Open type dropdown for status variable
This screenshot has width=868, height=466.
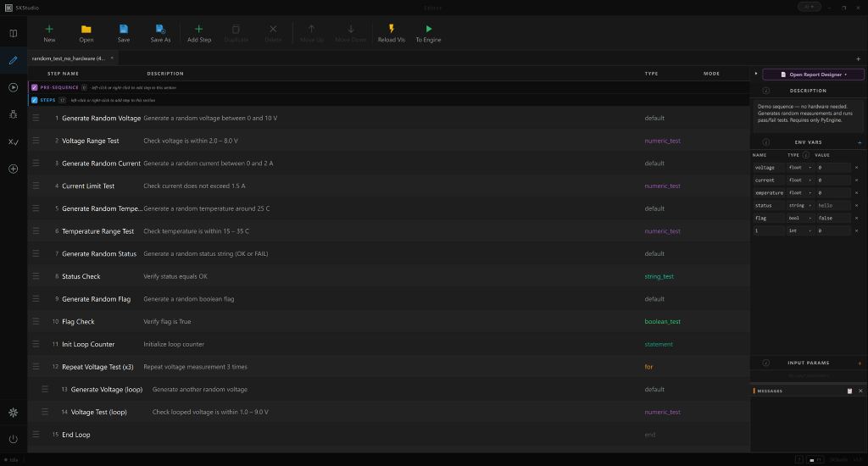pos(800,205)
